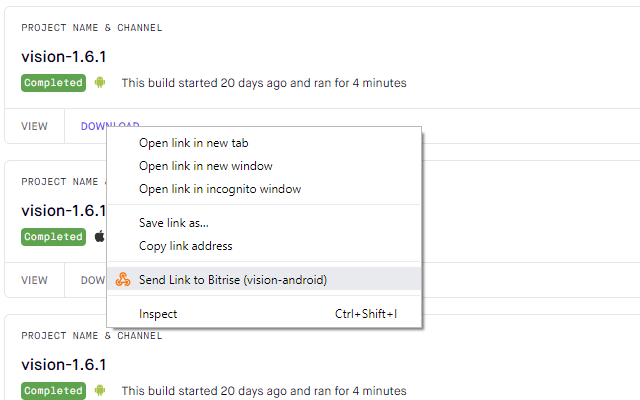Click partially hidden DOWNLOAD link on second card

tap(93, 280)
